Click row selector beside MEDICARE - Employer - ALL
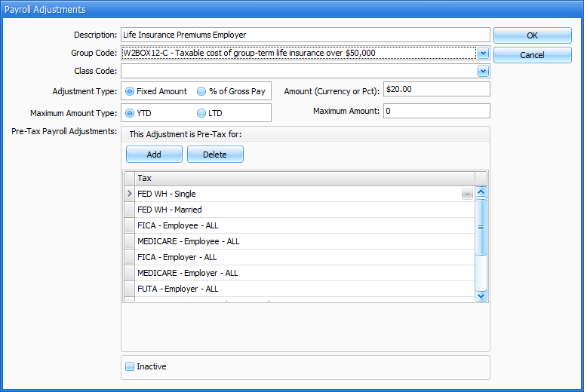The image size is (584, 392). 129,273
